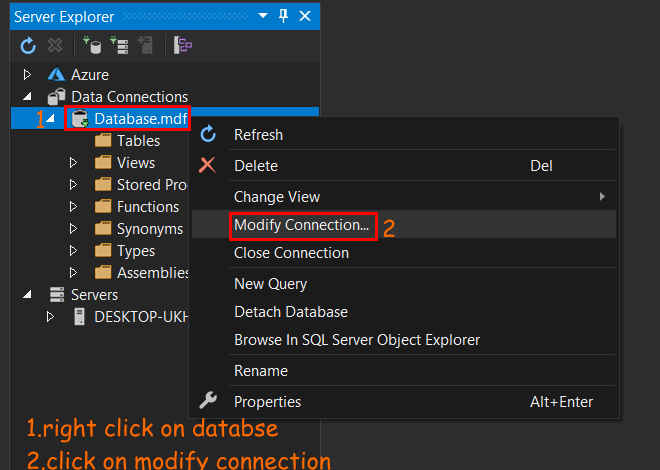Click the purple tree-structure toolbar icon
Image resolution: width=660 pixels, height=470 pixels.
point(183,45)
